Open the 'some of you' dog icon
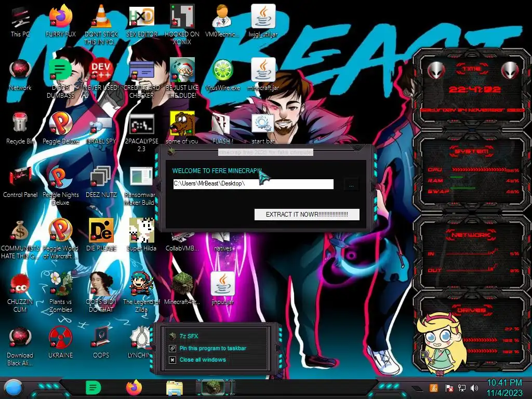This screenshot has width=532, height=399. pyautogui.click(x=182, y=128)
